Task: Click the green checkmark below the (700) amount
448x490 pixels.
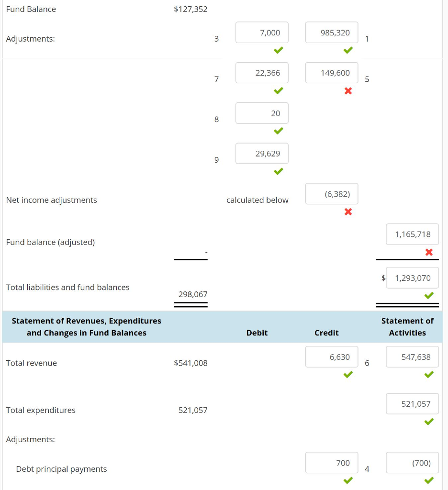Action: (428, 480)
